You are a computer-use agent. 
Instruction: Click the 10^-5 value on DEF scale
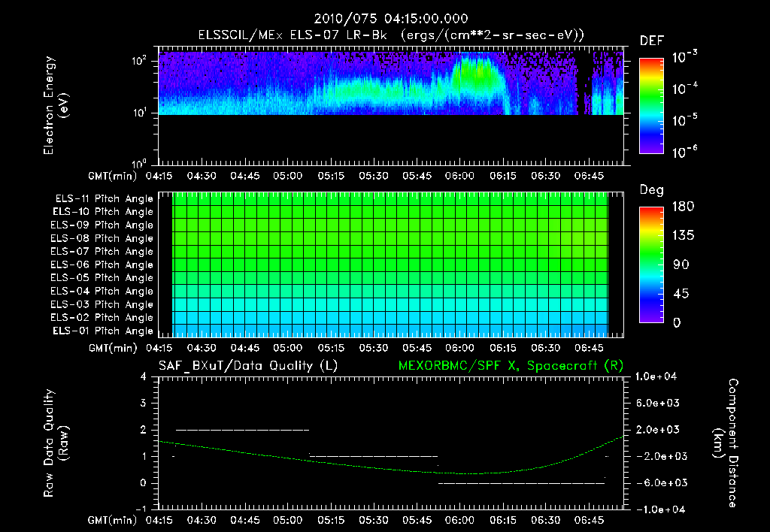pyautogui.click(x=684, y=120)
